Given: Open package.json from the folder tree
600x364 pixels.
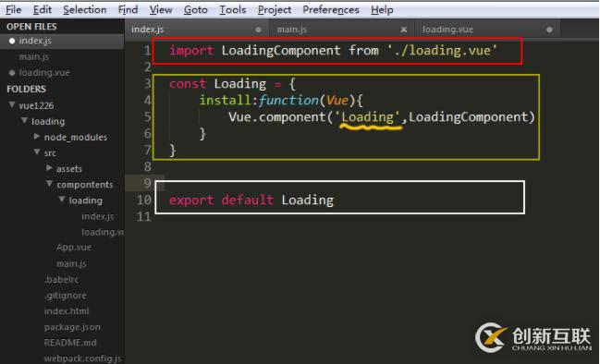Looking at the screenshot, I should click(x=72, y=327).
